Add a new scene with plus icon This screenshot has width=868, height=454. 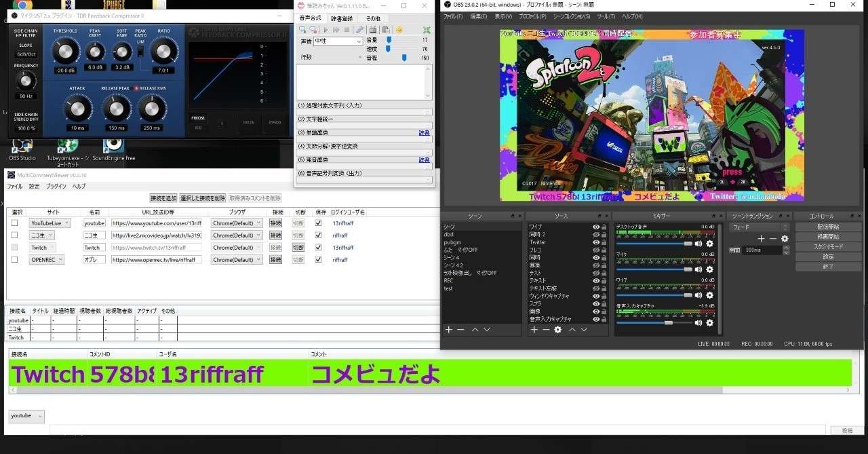click(x=448, y=330)
